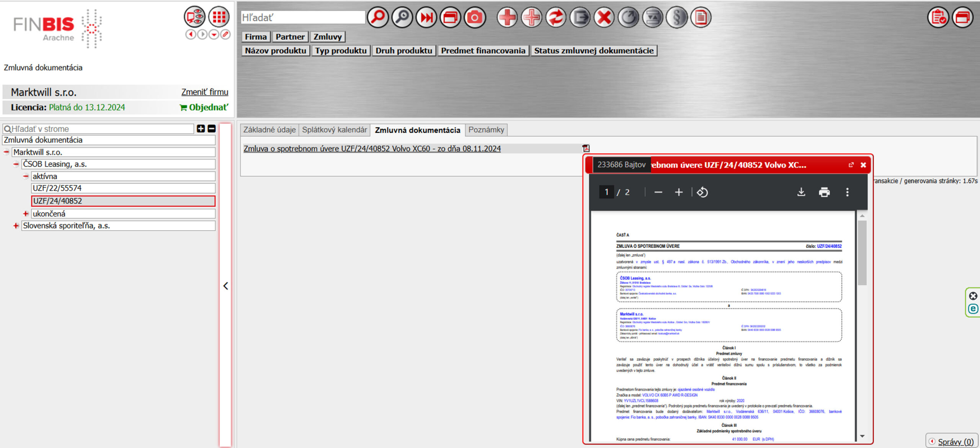Download the PDF with the download icon

click(801, 192)
